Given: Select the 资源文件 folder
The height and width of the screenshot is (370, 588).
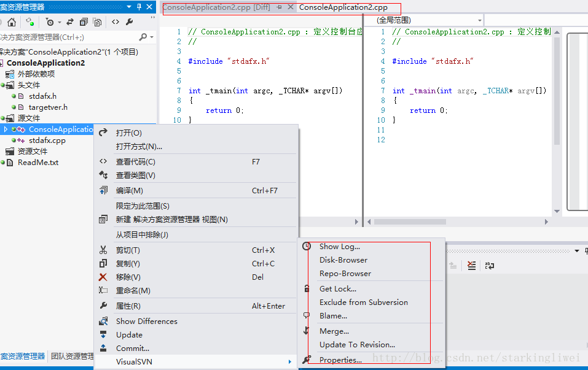Looking at the screenshot, I should pos(32,152).
